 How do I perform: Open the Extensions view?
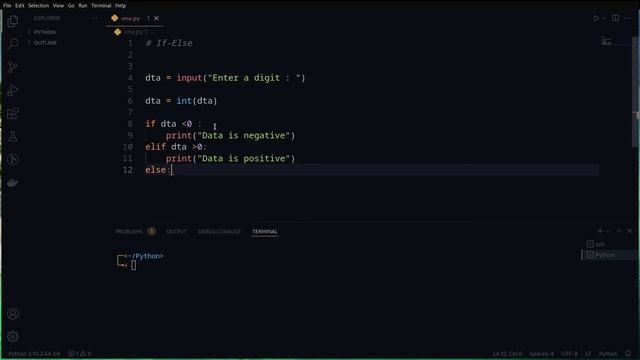(x=13, y=113)
